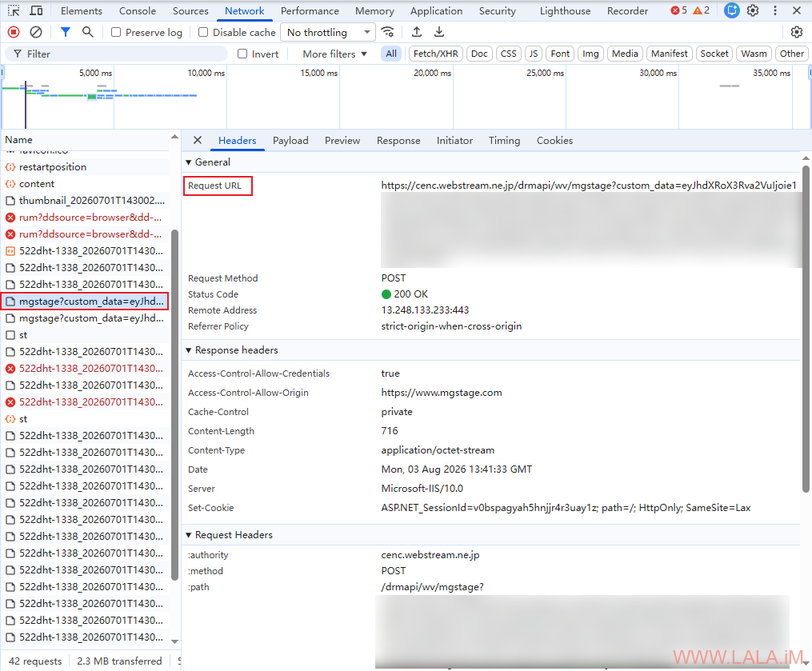Select the unhighlighted second mgstage?custom_data request
Screen dimensions: 812x671
(x=86, y=318)
